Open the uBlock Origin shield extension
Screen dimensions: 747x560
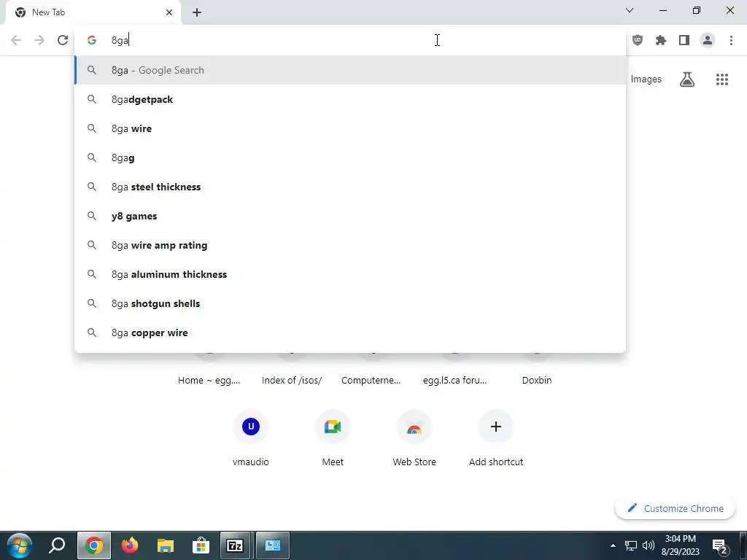click(638, 40)
